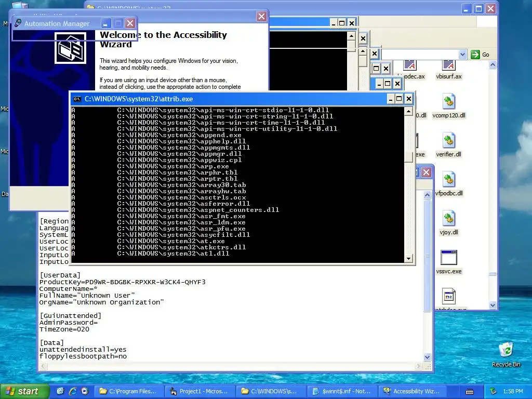Switch to C:\WINDOWS\s... taskbar button

[271, 391]
